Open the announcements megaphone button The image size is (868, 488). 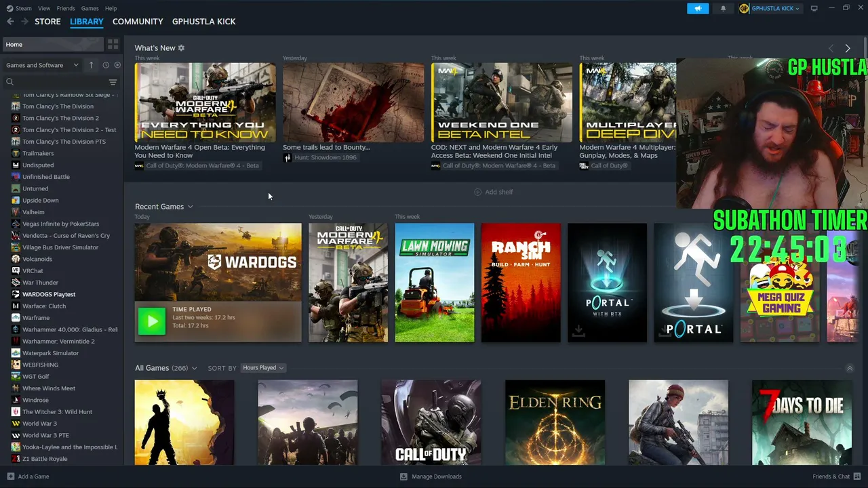(698, 8)
